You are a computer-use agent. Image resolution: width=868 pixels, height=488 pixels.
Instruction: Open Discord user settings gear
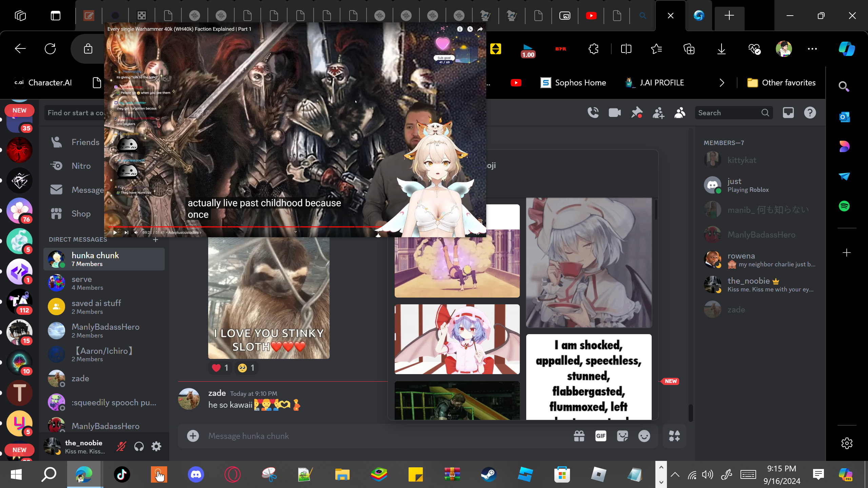pyautogui.click(x=156, y=446)
